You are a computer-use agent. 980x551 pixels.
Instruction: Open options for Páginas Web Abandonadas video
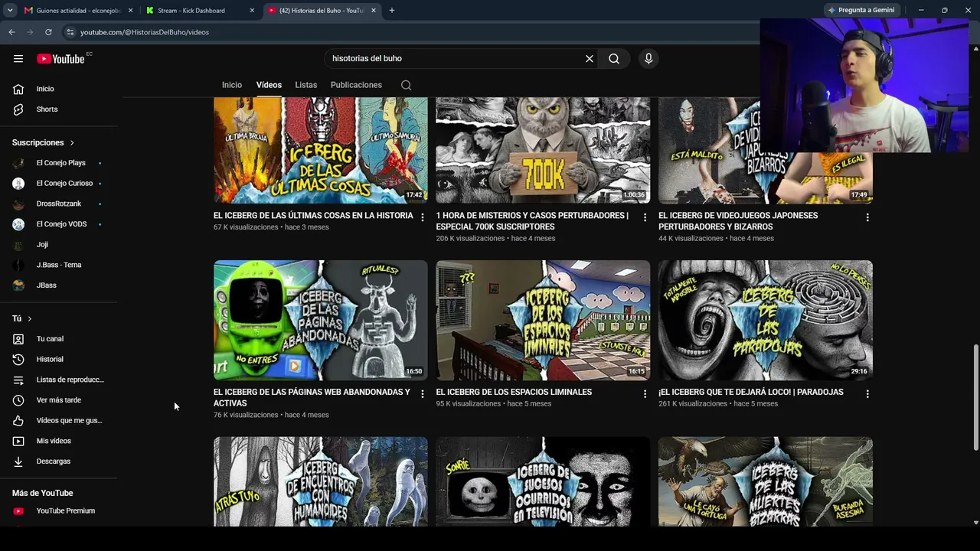coord(422,394)
